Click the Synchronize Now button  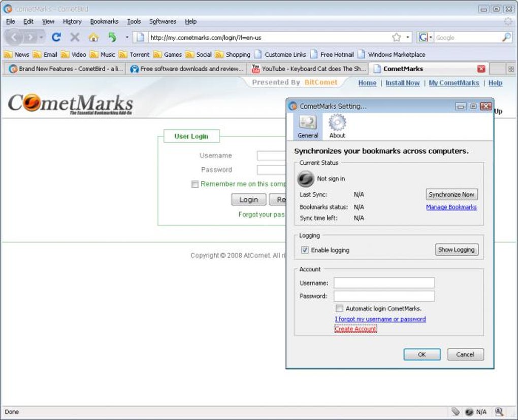click(451, 194)
